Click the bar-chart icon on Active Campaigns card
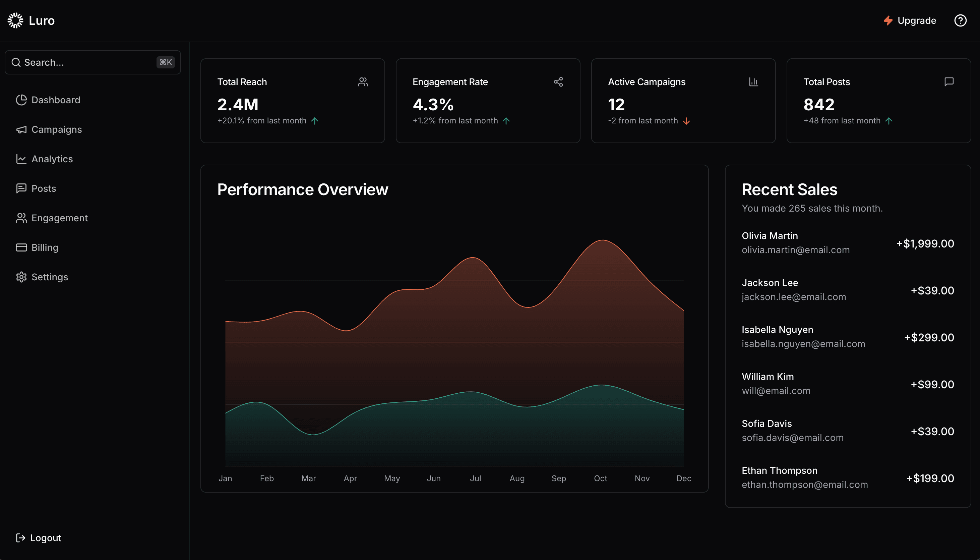This screenshot has height=560, width=980. point(753,81)
